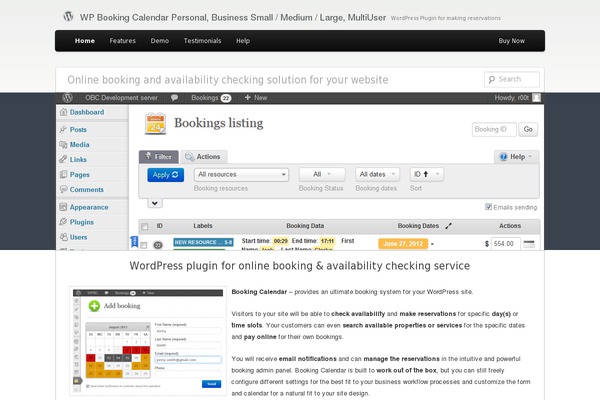The height and width of the screenshot is (400, 600).
Task: Click OBC Development server link
Action: pyautogui.click(x=121, y=98)
